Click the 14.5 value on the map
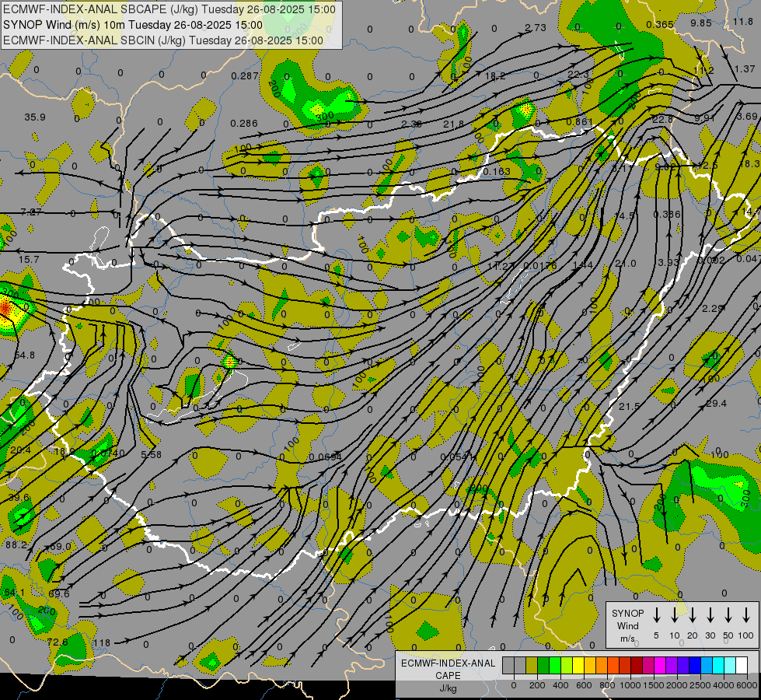The height and width of the screenshot is (700, 761). [624, 215]
